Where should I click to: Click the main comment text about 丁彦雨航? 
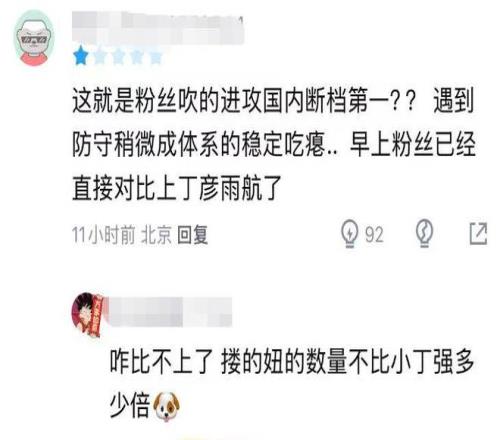273,145
